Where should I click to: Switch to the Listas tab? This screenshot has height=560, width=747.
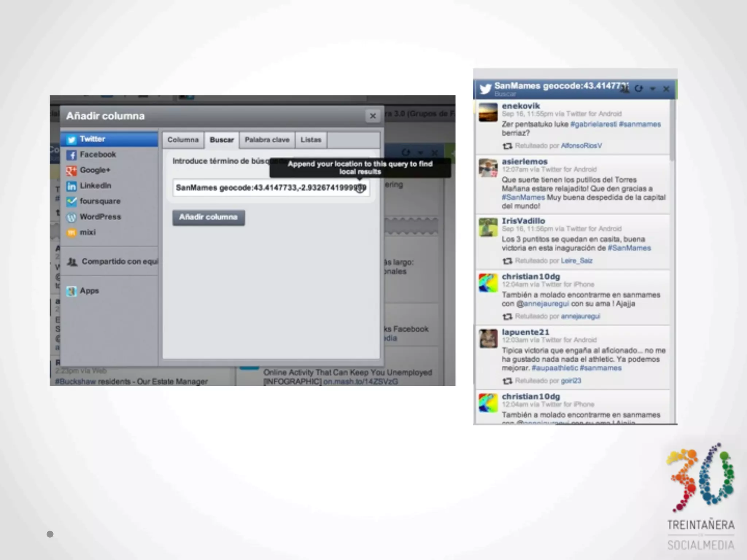[311, 140]
